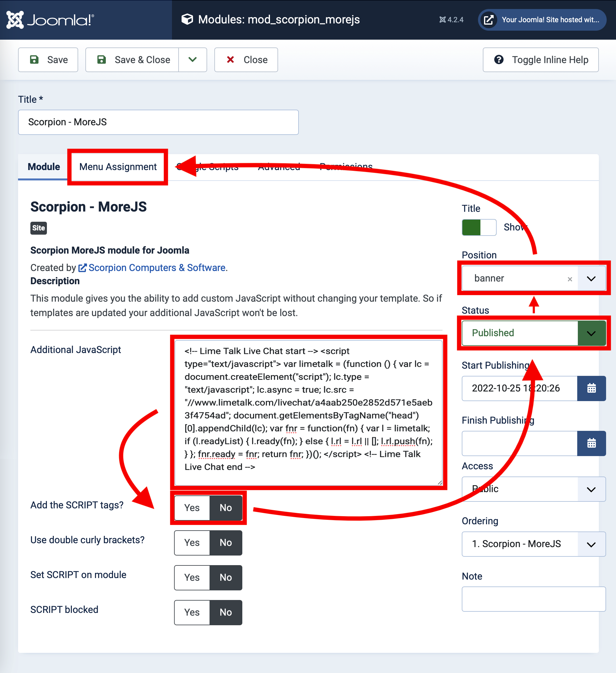
Task: Toggle the Title Show switch
Action: click(x=479, y=227)
